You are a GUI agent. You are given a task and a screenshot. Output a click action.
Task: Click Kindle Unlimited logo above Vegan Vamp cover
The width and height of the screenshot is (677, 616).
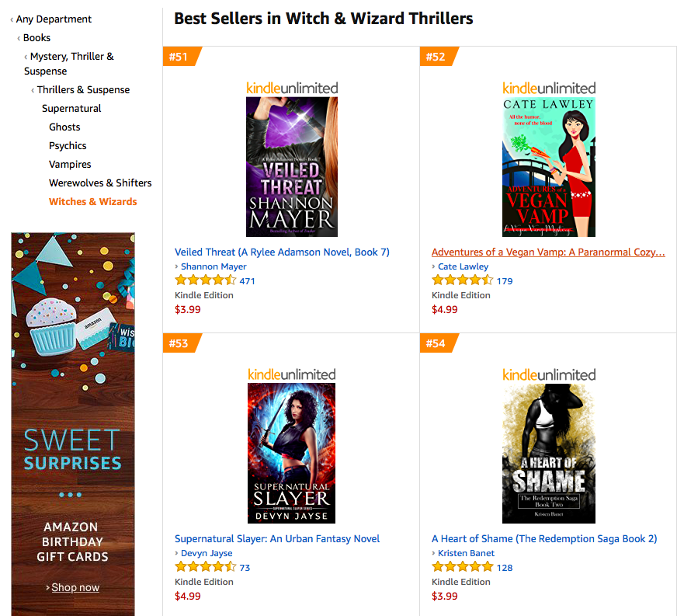click(549, 88)
